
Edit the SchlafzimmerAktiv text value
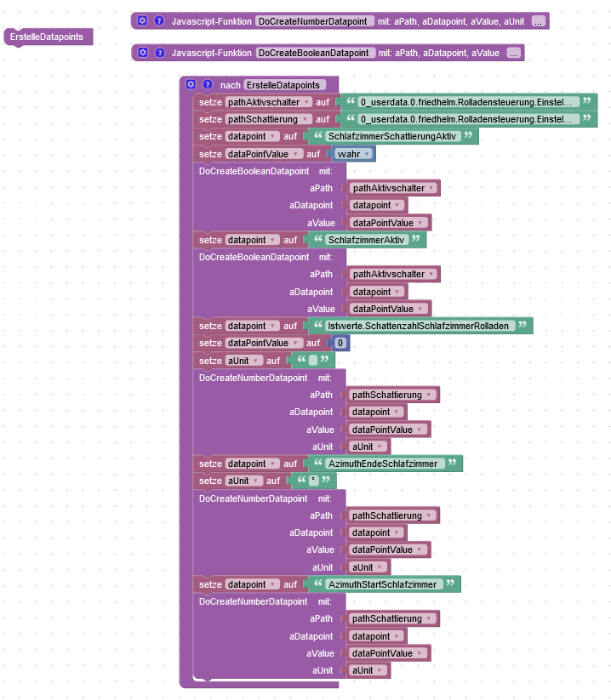(x=366, y=240)
